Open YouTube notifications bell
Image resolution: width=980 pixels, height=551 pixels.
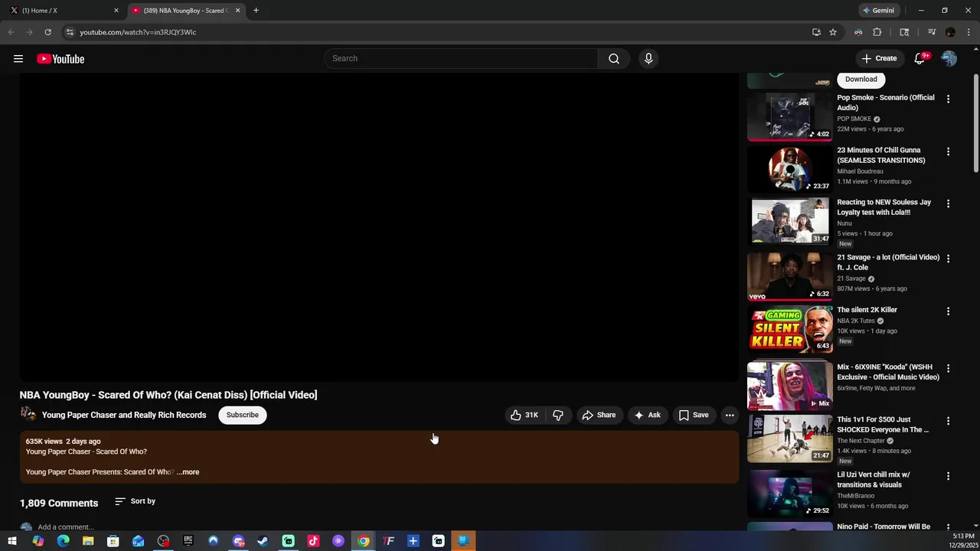[920, 59]
